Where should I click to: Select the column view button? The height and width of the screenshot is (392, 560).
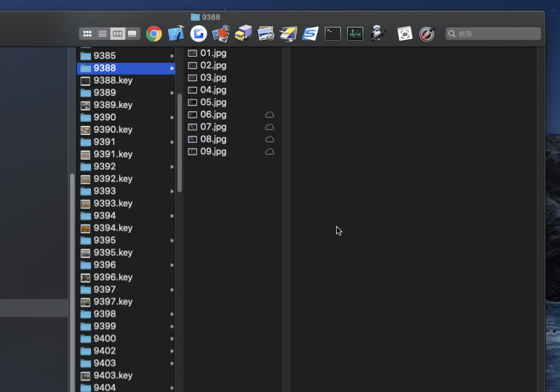click(118, 34)
